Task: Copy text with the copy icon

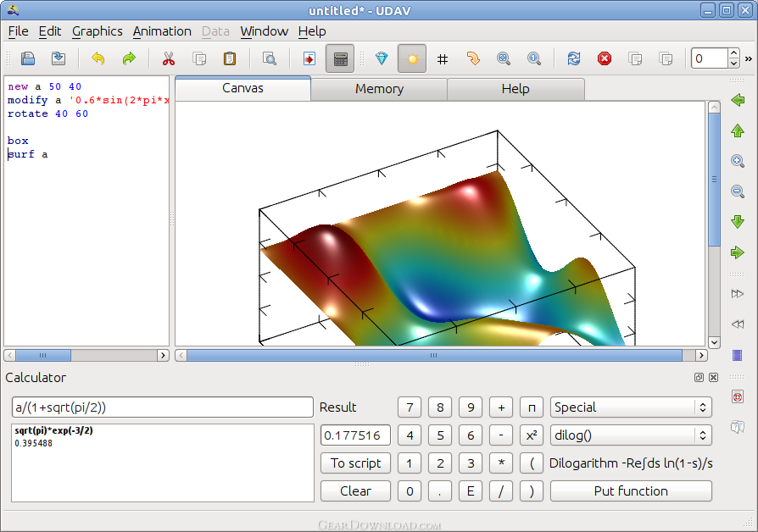Action: (199, 59)
